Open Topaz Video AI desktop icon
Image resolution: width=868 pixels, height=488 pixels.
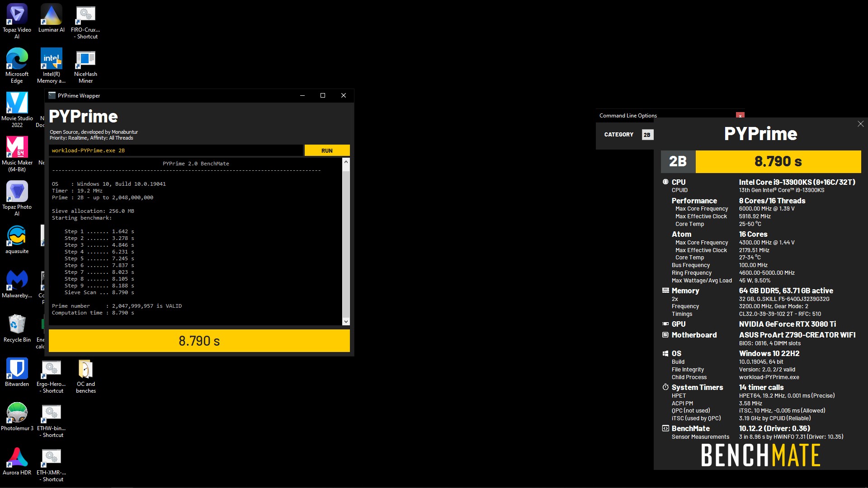click(x=17, y=21)
